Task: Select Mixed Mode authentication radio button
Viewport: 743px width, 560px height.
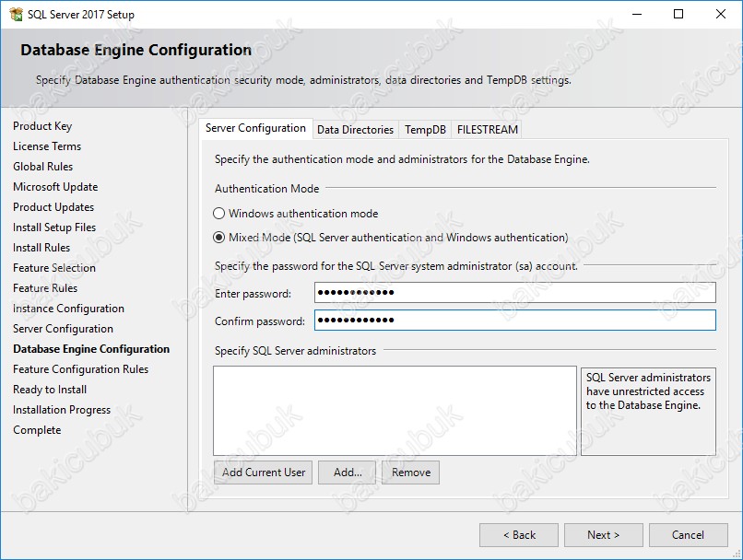Action: click(219, 238)
